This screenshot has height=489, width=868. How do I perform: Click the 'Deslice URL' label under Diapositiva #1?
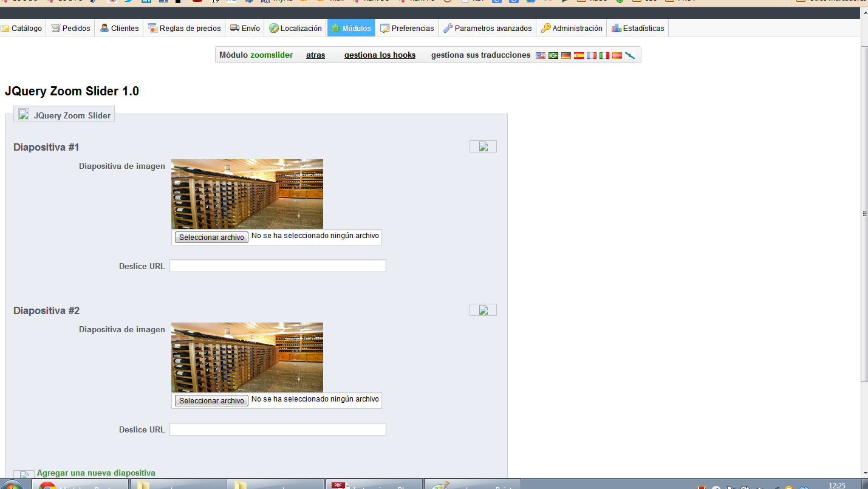point(142,266)
